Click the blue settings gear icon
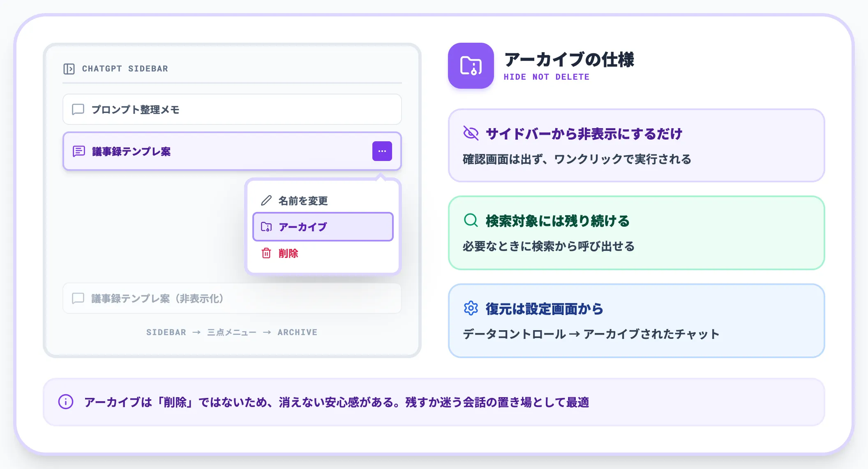Screen dimensions: 868x469 click(x=471, y=308)
